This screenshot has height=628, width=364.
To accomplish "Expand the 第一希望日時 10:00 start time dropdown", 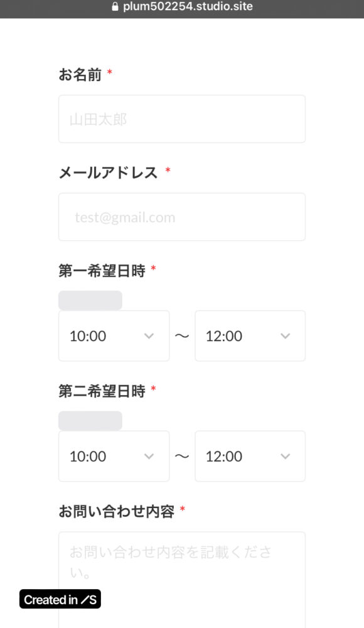I will pos(114,336).
